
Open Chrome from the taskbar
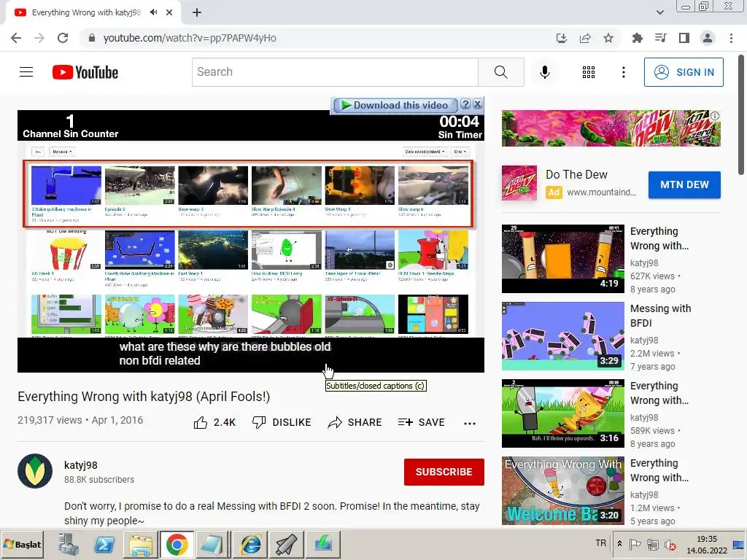pos(177,544)
